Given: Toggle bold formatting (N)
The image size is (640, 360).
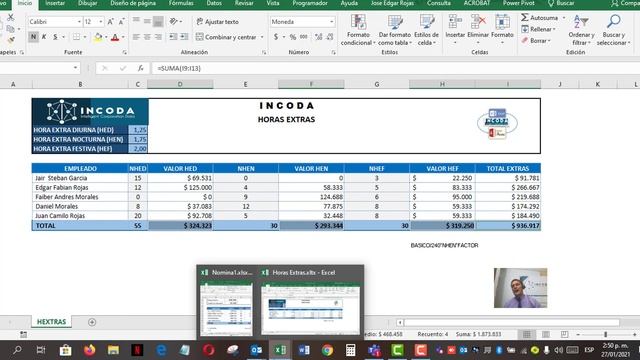Looking at the screenshot, I should [x=33, y=37].
